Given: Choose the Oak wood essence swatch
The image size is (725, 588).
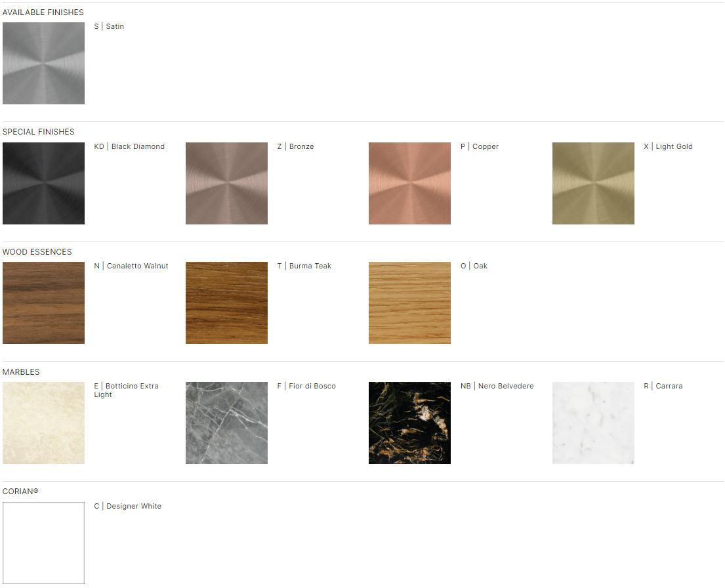Looking at the screenshot, I should (409, 303).
